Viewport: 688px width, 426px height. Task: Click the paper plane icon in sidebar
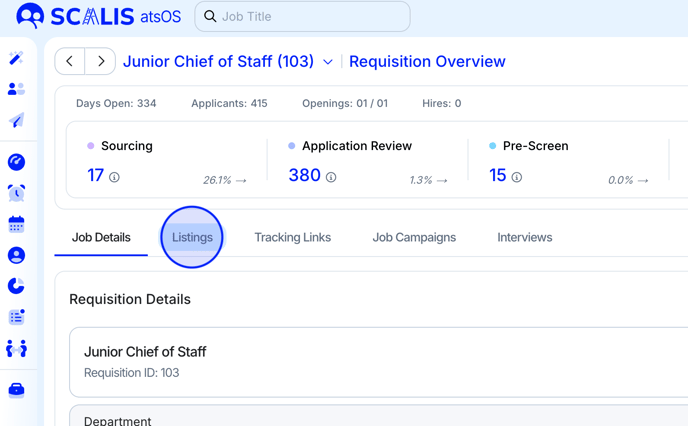click(x=16, y=121)
